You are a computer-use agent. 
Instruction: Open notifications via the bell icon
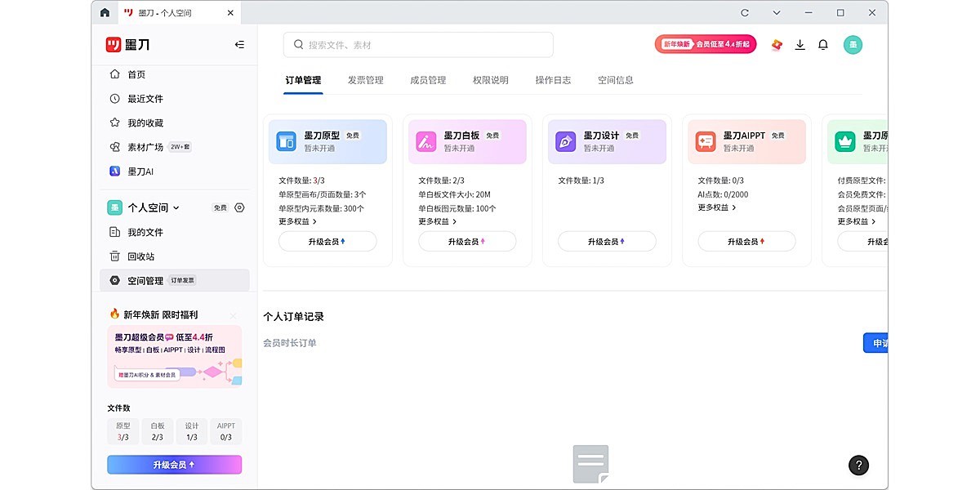(822, 45)
